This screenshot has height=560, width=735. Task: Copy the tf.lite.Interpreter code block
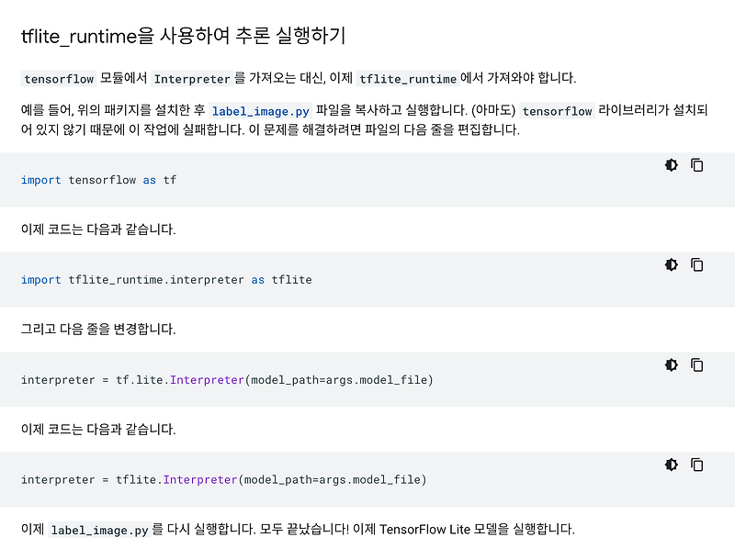[697, 364]
